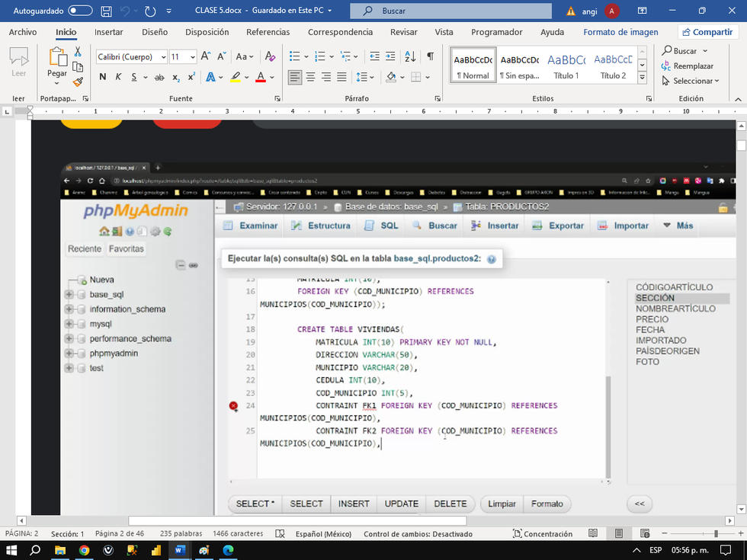The height and width of the screenshot is (560, 747).
Task: Click the bullet list icon
Action: coord(295,56)
